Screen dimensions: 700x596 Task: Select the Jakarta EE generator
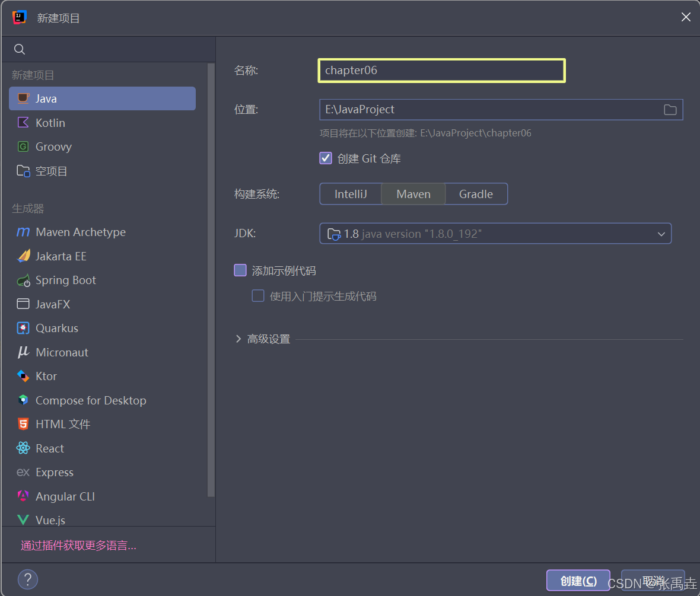(61, 256)
